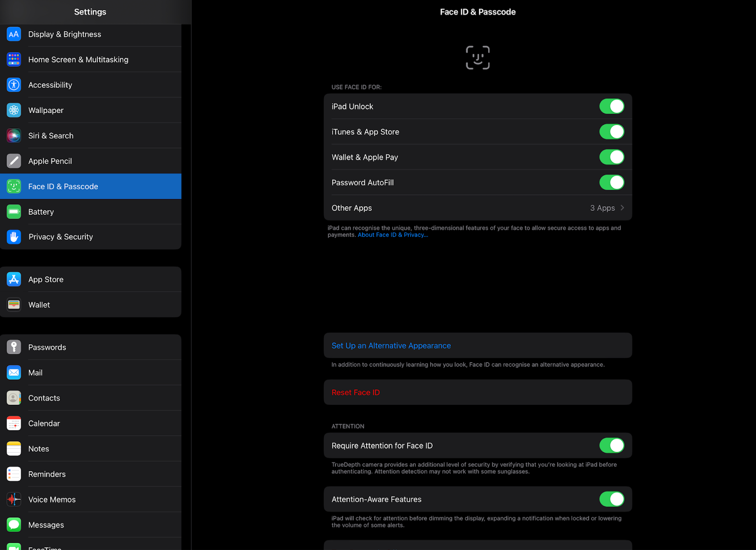The image size is (756, 550).
Task: Expand Other Apps chevron
Action: click(x=622, y=208)
